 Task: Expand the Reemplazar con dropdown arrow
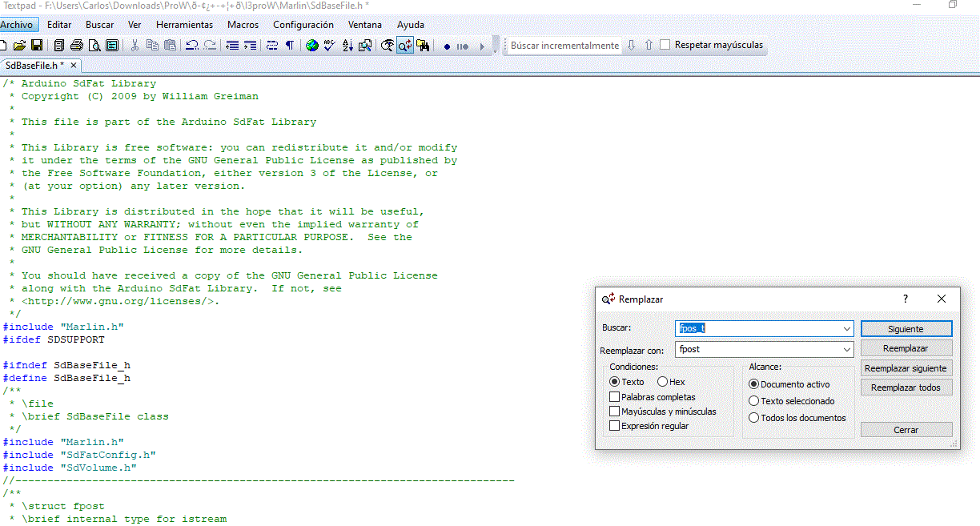(847, 349)
